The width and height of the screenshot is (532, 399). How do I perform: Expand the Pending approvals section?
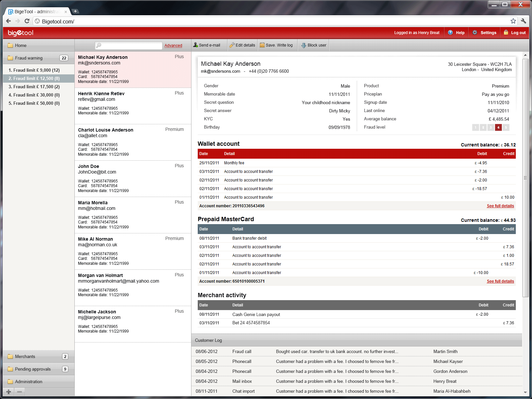pyautogui.click(x=33, y=369)
